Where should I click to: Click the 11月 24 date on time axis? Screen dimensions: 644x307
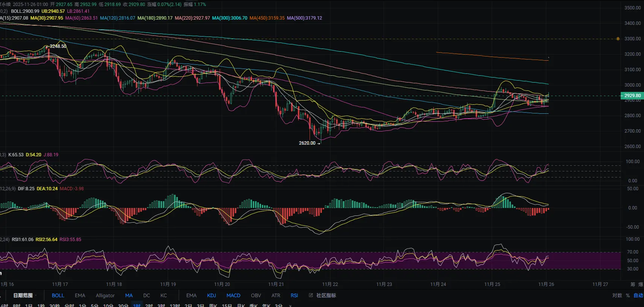tap(438, 284)
